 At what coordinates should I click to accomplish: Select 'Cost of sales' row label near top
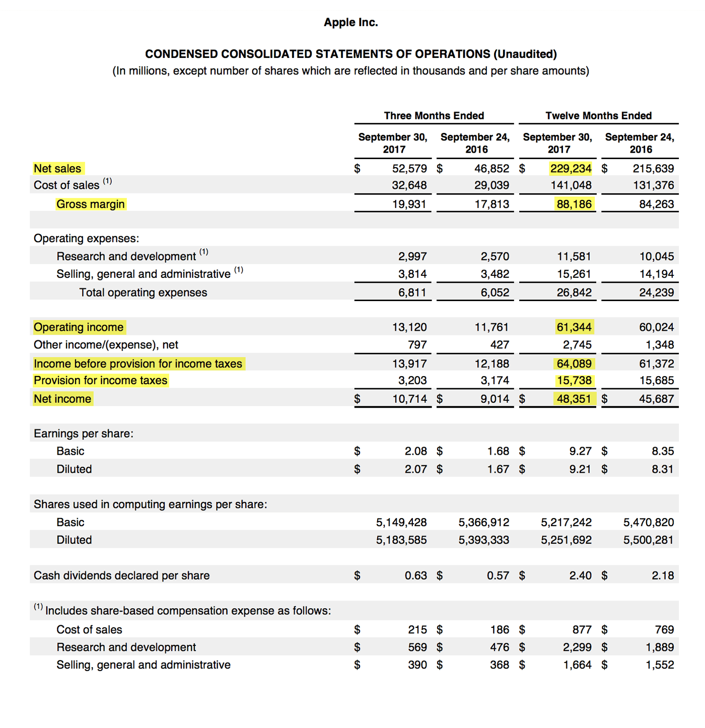[66, 185]
